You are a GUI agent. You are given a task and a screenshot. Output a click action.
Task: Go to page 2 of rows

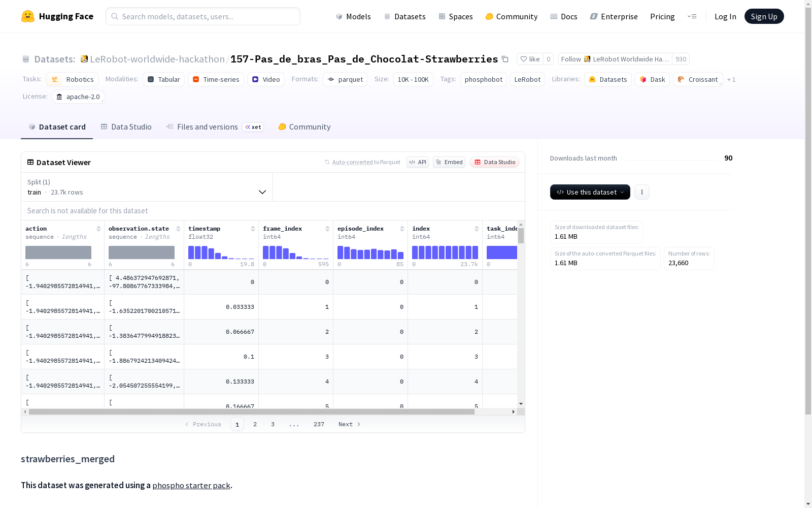[255, 424]
